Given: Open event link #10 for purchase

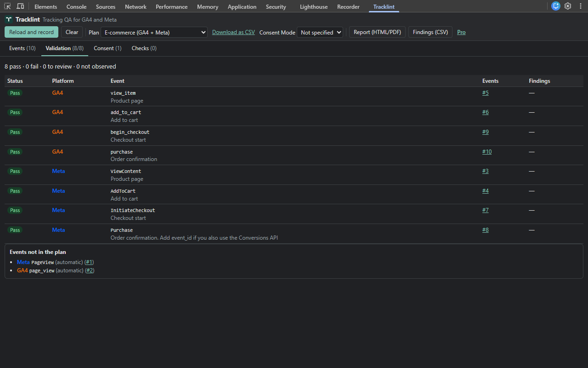Looking at the screenshot, I should click(487, 152).
